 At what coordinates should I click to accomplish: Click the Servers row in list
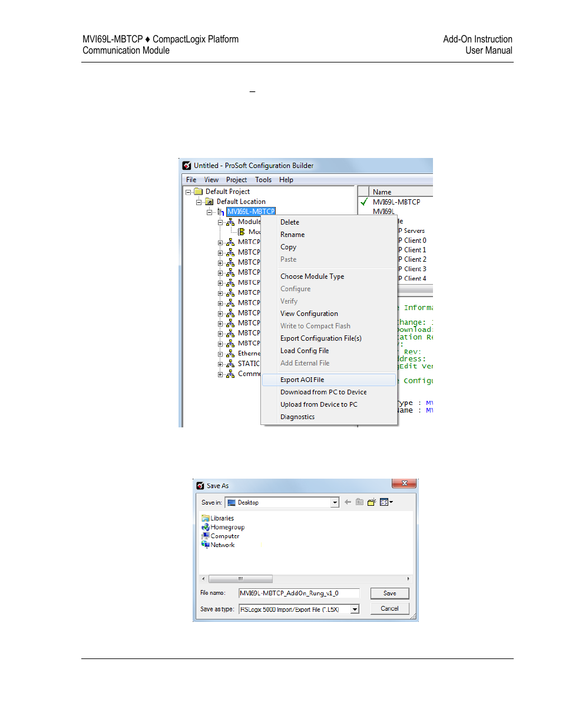412,230
